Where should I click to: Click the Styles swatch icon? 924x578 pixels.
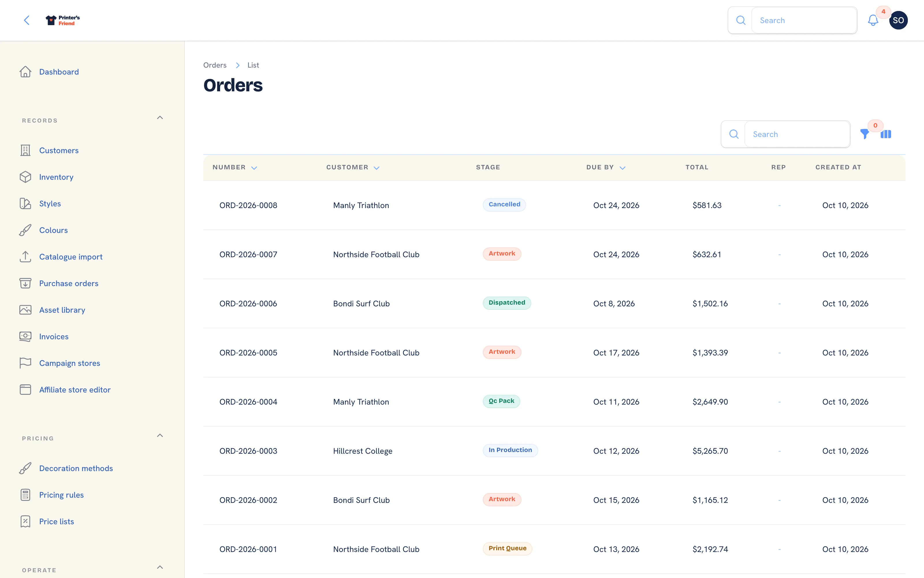coord(25,204)
